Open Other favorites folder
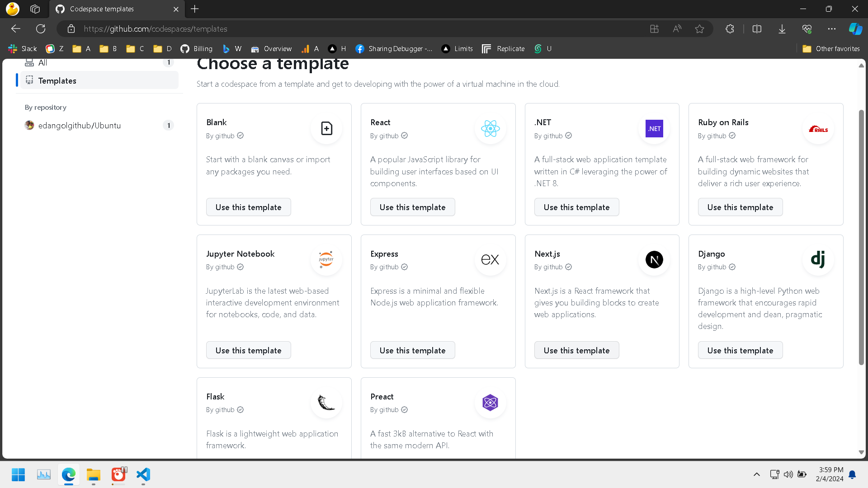 coord(831,49)
